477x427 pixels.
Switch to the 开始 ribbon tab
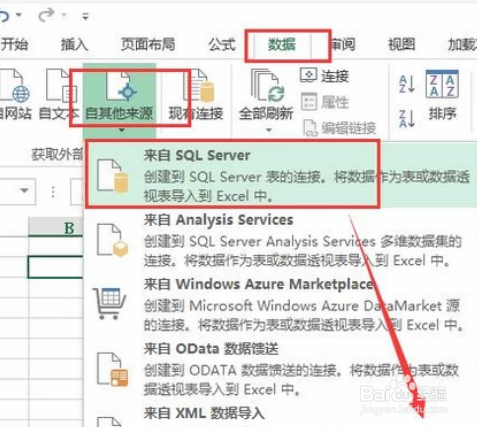(x=14, y=45)
